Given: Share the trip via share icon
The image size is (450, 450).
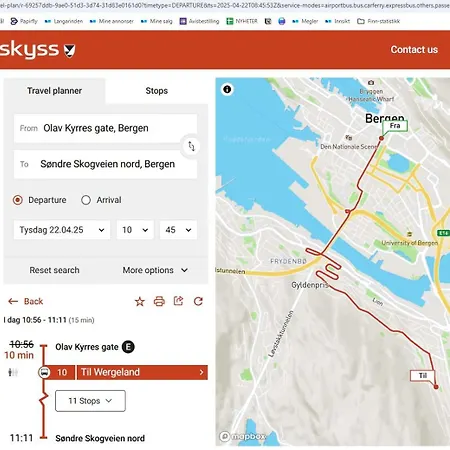Looking at the screenshot, I should coord(179,301).
